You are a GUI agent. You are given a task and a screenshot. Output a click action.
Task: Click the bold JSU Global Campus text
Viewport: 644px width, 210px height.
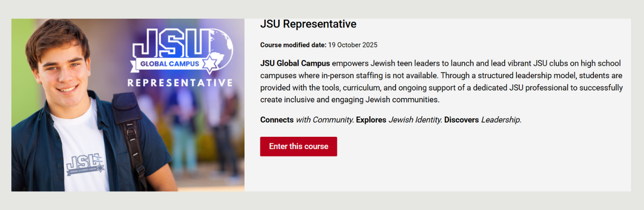click(x=295, y=63)
